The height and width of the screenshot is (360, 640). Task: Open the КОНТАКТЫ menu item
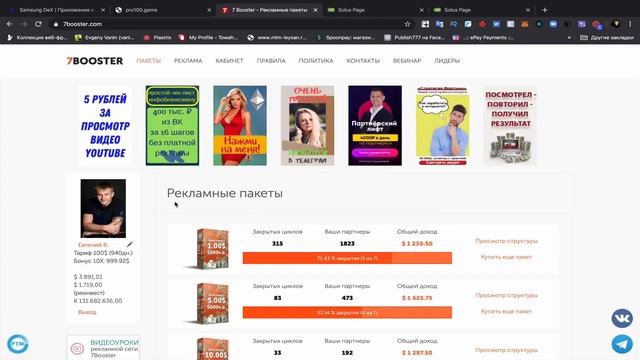(x=363, y=61)
